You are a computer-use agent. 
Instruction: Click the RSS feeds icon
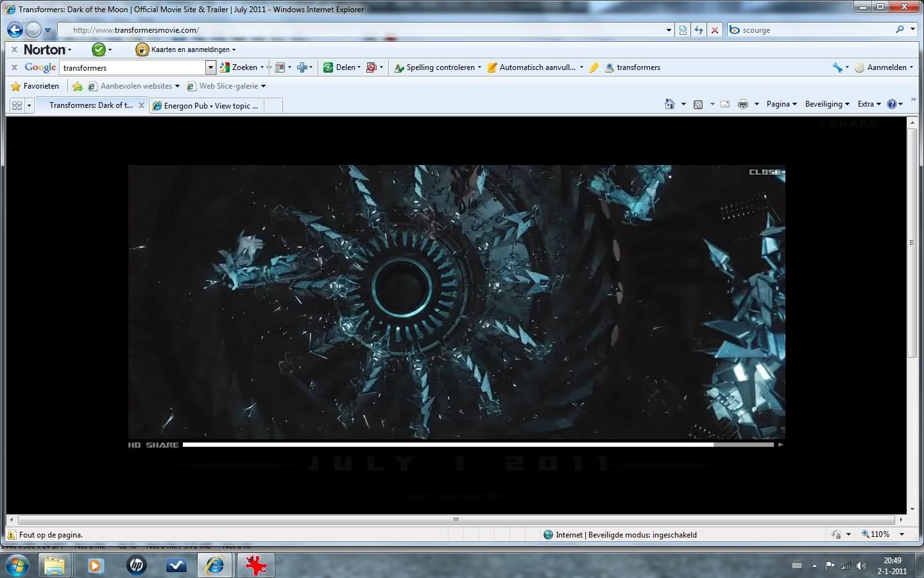698,104
